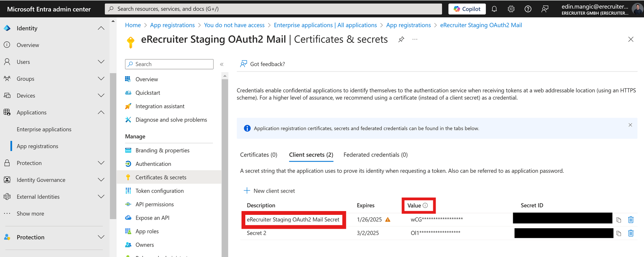The image size is (644, 257).
Task: Click the Integration assistant rocket icon
Action: pyautogui.click(x=128, y=106)
